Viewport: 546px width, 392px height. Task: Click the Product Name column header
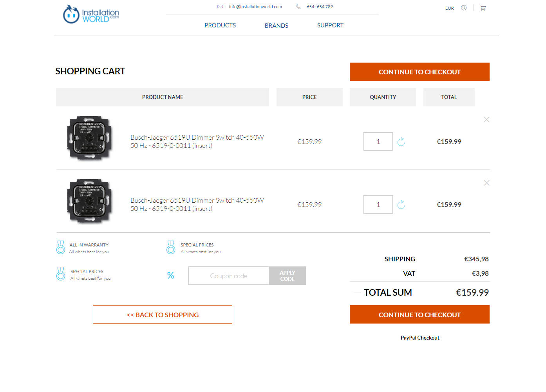163,97
